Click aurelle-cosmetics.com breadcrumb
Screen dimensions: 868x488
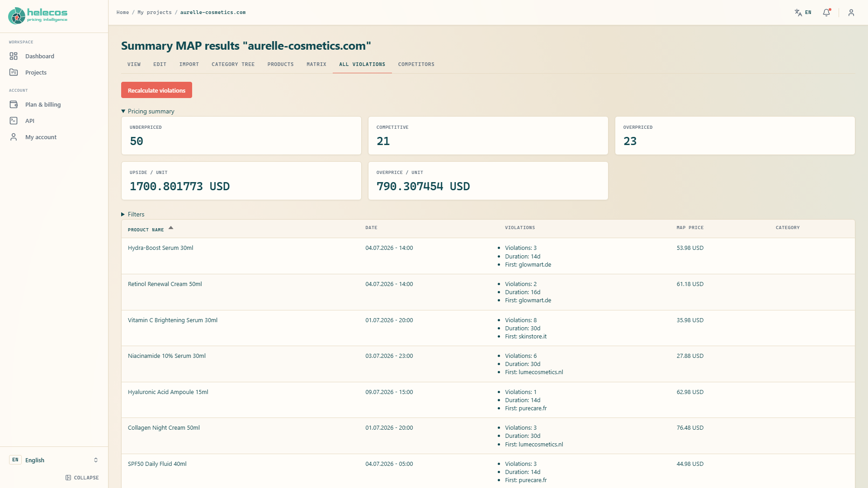coord(213,13)
